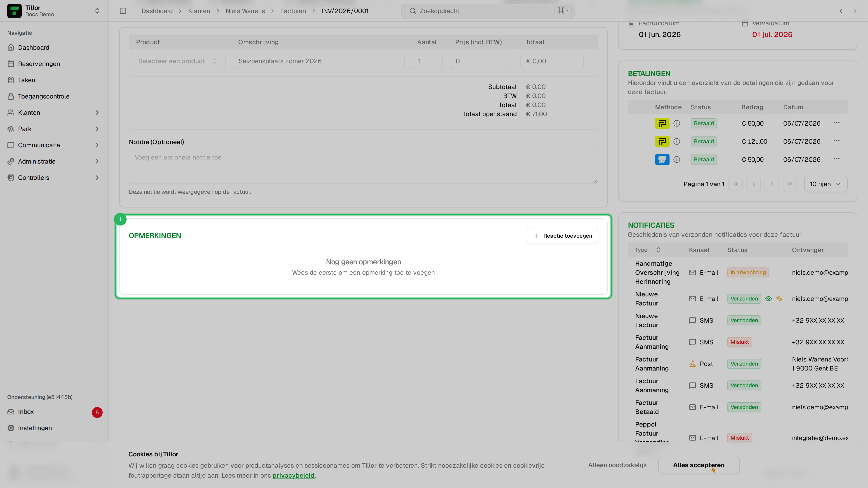Click the Prijs (incl. BTW) field
The width and height of the screenshot is (868, 488).
pyautogui.click(x=481, y=61)
